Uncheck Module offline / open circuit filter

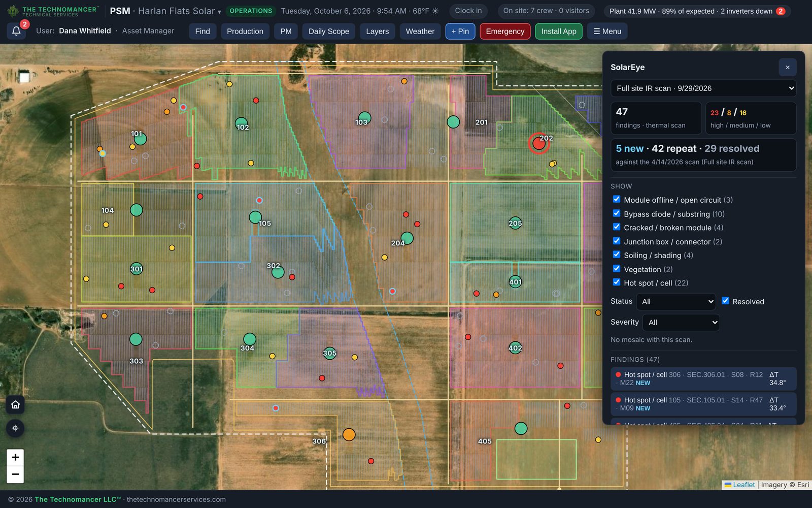(x=617, y=199)
